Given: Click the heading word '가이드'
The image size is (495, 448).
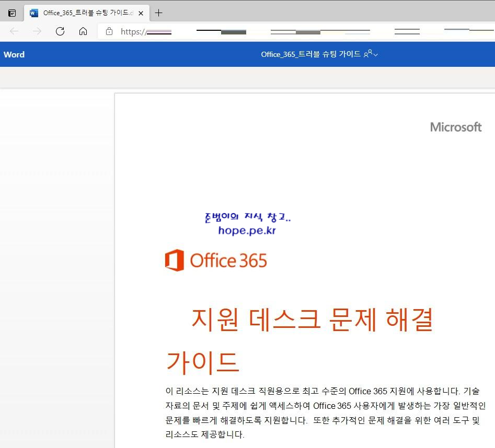Looking at the screenshot, I should [202, 362].
